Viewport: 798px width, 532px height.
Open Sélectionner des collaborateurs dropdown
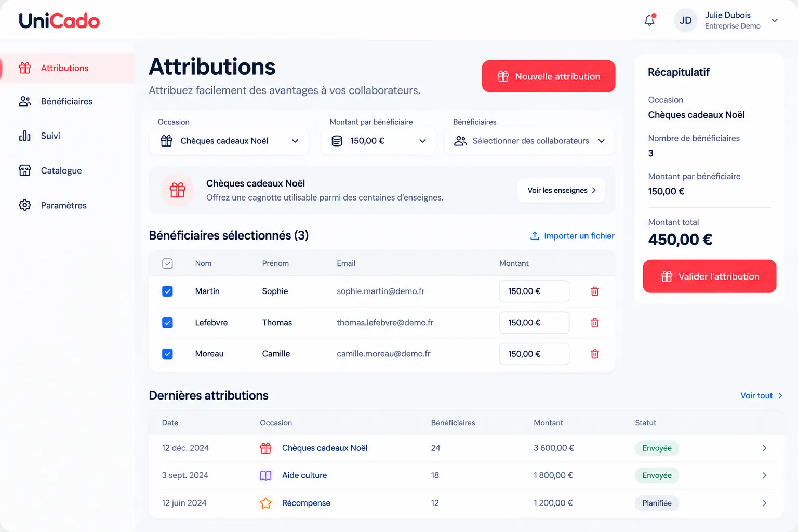530,141
